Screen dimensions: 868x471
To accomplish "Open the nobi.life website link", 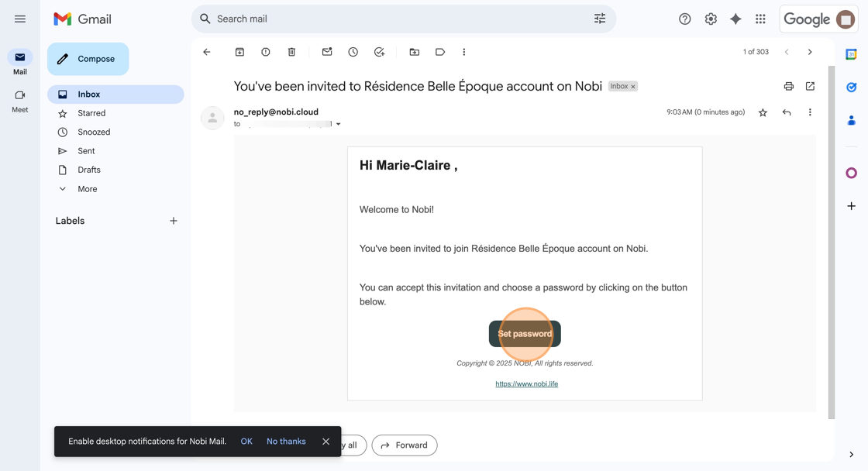I will coord(526,383).
